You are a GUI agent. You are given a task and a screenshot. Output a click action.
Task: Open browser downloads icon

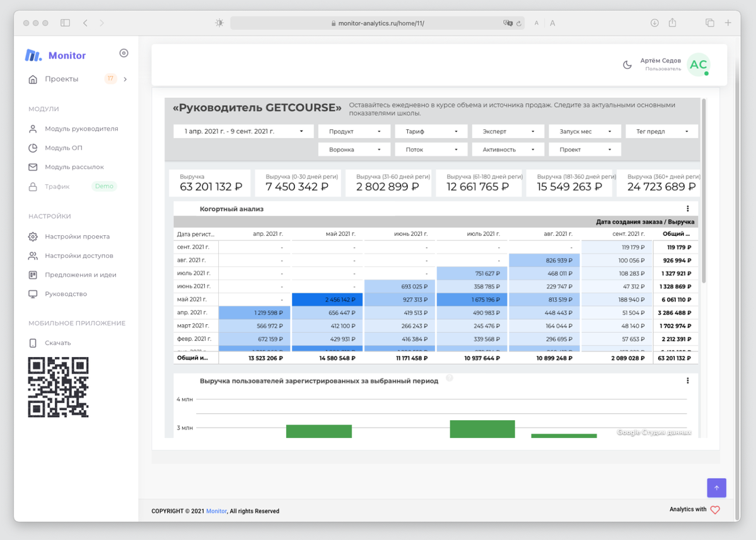[654, 23]
